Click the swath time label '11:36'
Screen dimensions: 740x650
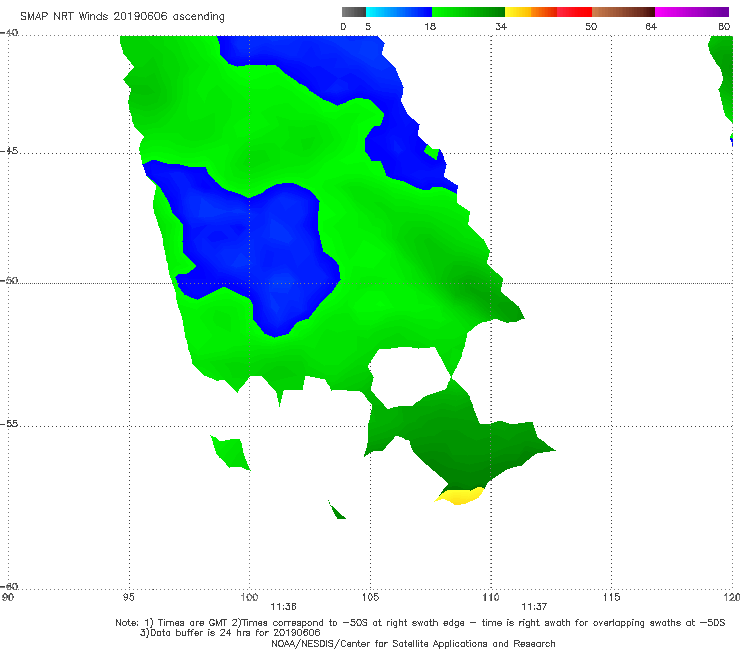click(x=283, y=607)
